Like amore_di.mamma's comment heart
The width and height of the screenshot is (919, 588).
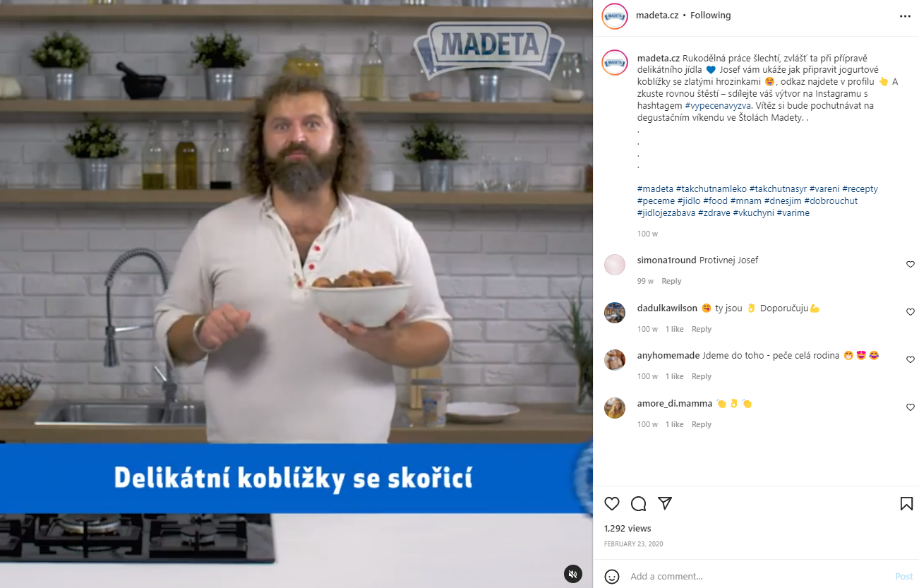910,407
